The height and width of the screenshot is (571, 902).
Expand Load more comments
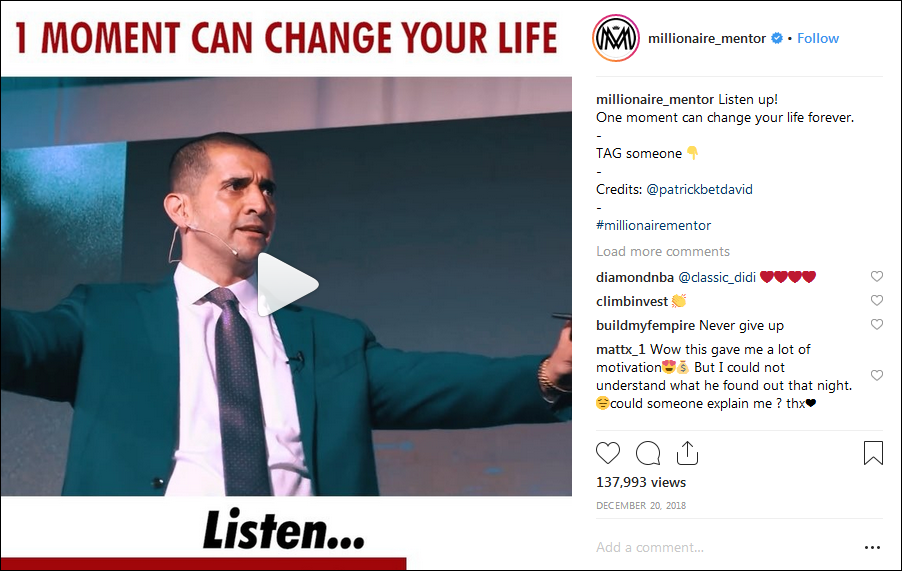click(663, 252)
